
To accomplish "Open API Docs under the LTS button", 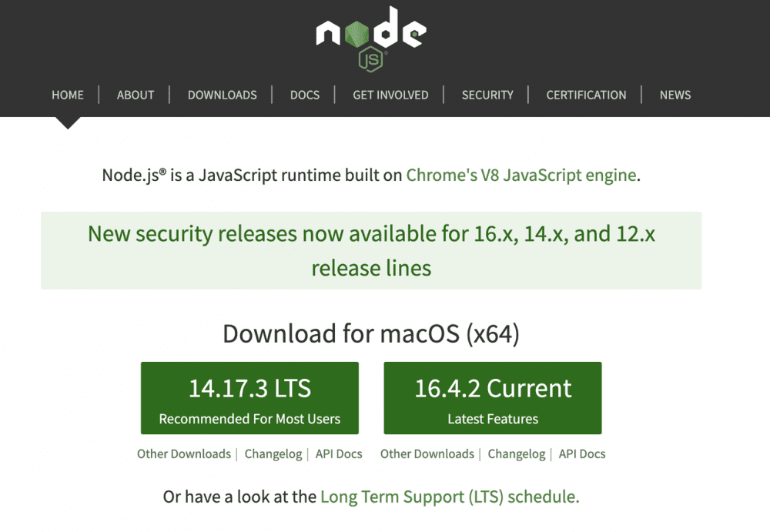I will (339, 453).
